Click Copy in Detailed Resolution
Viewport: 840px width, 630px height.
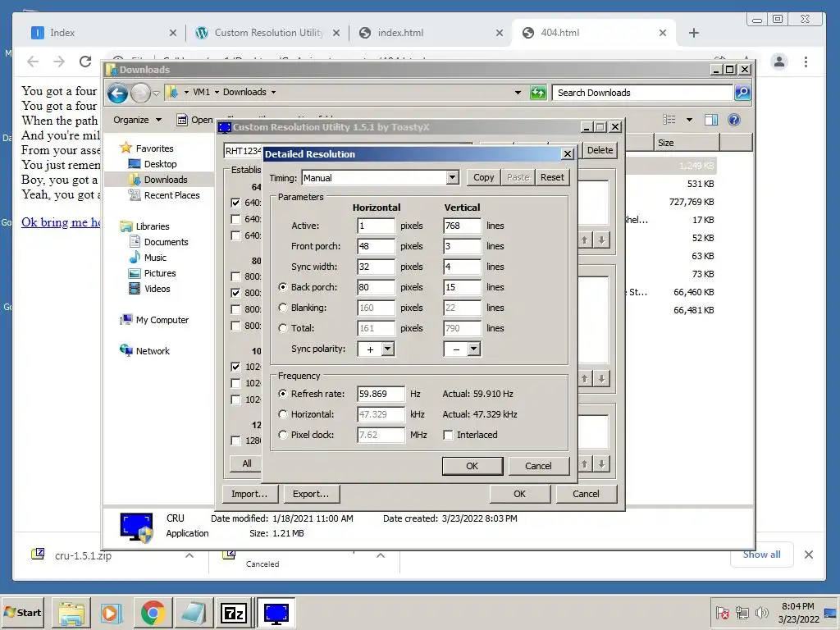[x=484, y=177]
